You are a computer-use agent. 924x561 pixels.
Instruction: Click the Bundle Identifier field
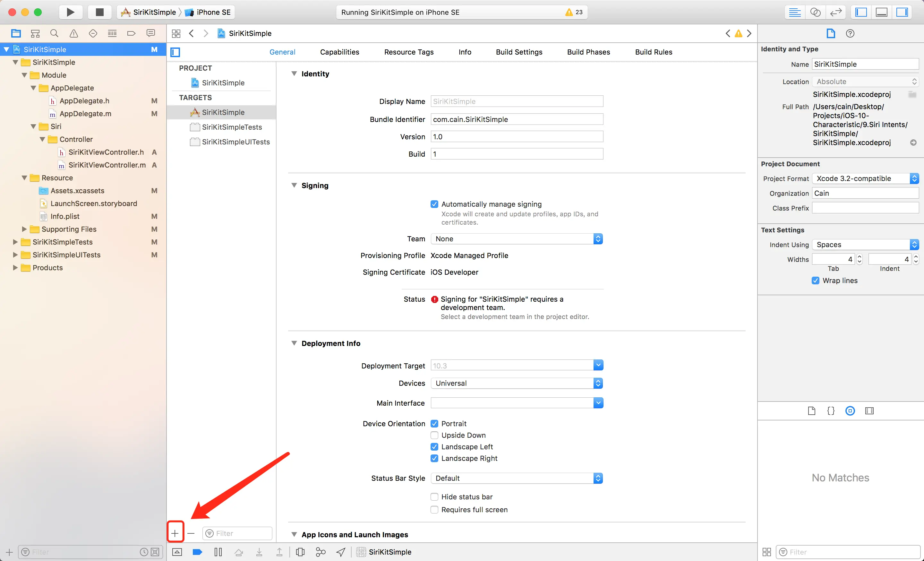516,119
